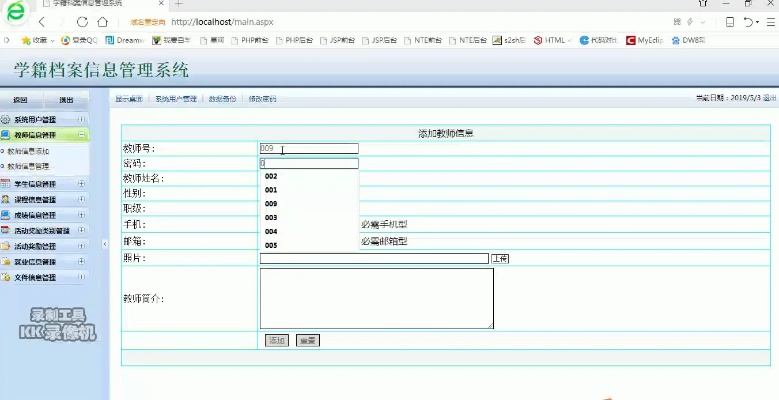Open 教师信息管理 sub-item in sidebar

(x=28, y=166)
